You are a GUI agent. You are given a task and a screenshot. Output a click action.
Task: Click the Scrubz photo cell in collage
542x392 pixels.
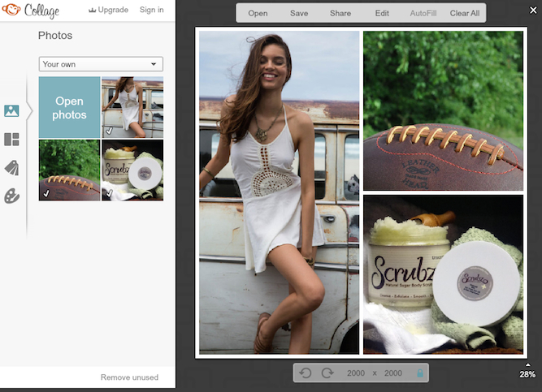click(x=443, y=274)
